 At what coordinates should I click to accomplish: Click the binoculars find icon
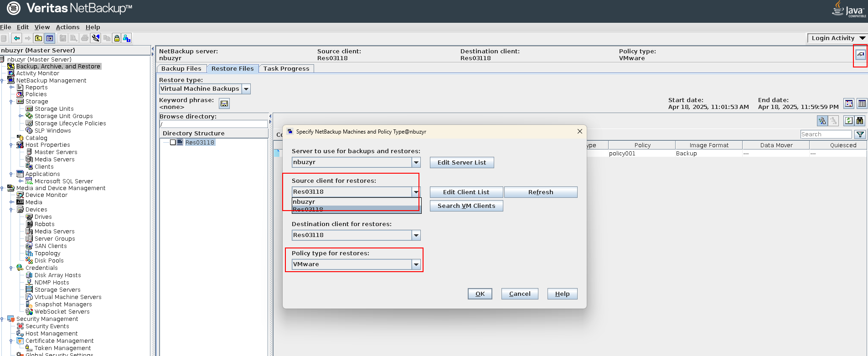point(860,121)
